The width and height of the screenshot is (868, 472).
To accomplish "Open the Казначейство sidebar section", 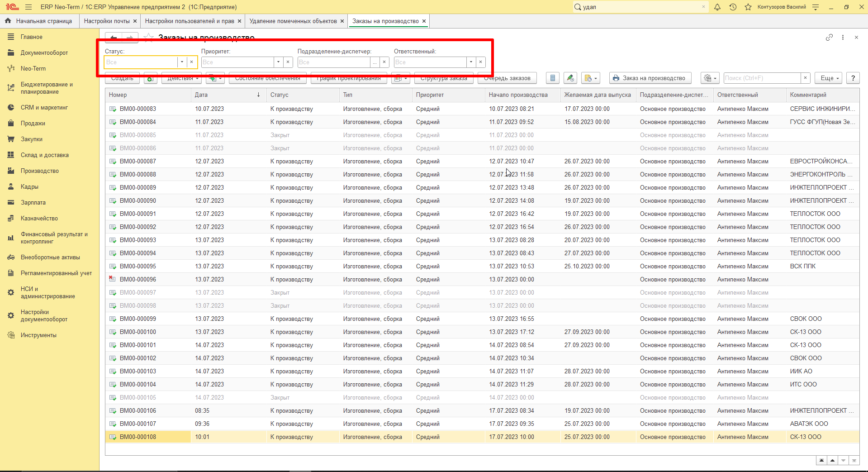I will coord(39,218).
